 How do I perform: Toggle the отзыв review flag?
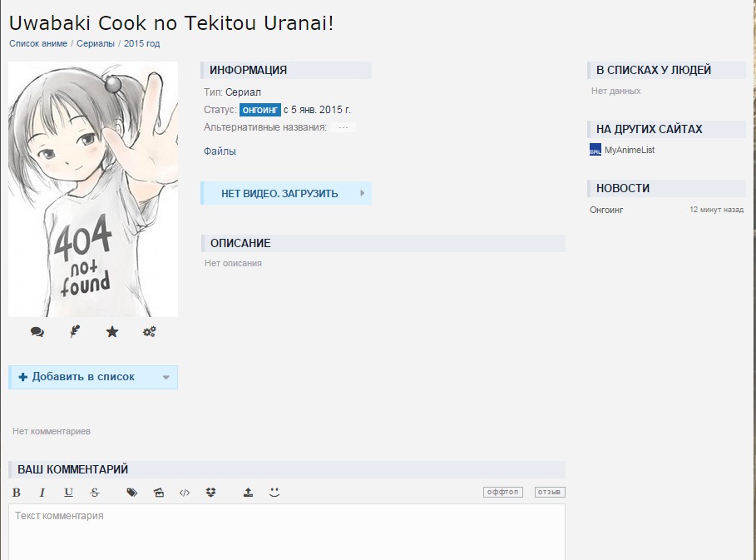pos(549,492)
